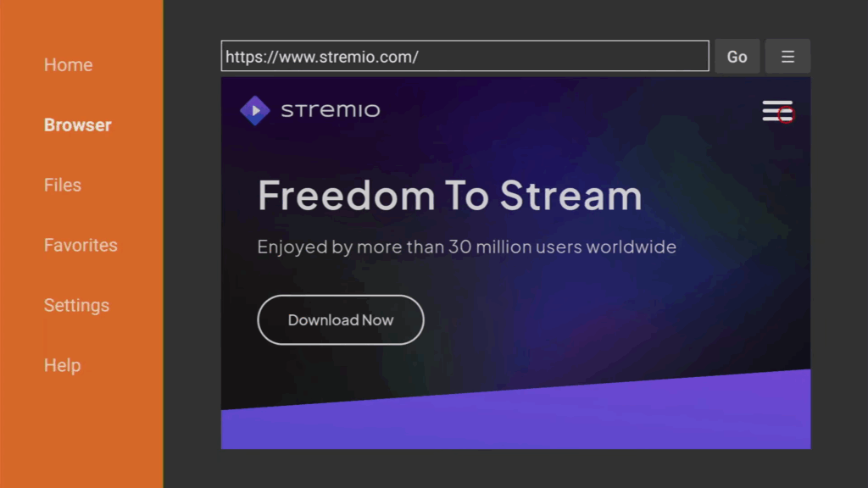The height and width of the screenshot is (488, 868).
Task: Select Browser in the sidebar
Action: [77, 125]
